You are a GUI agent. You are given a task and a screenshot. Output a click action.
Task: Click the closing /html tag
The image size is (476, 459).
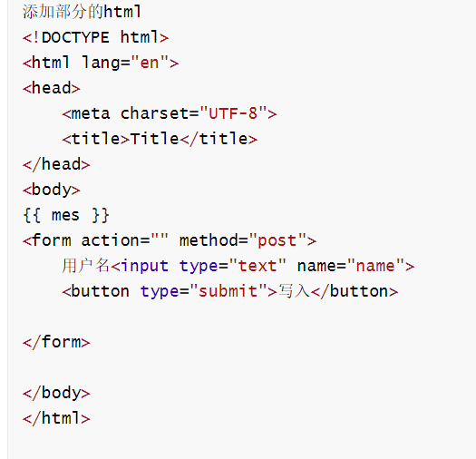pos(56,418)
